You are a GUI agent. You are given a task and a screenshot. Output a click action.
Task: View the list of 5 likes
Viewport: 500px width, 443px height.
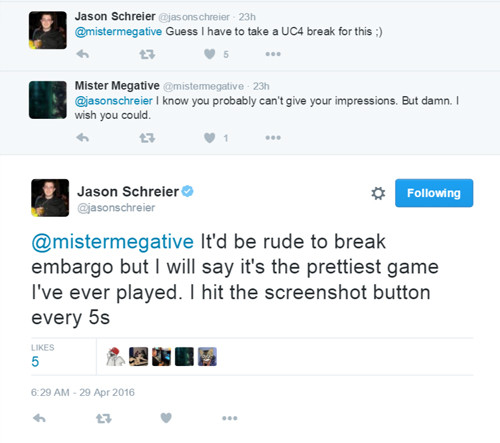point(43,356)
